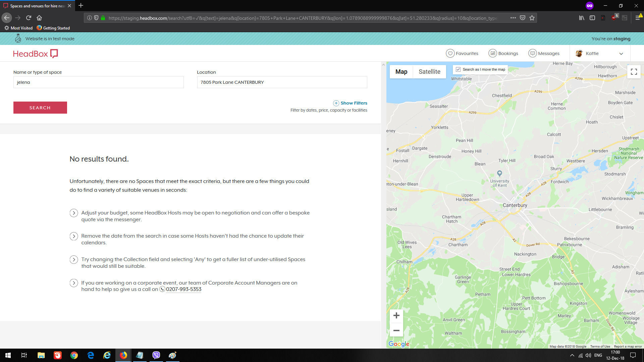Select the Map view tab
Image resolution: width=644 pixels, height=362 pixels.
(x=401, y=72)
